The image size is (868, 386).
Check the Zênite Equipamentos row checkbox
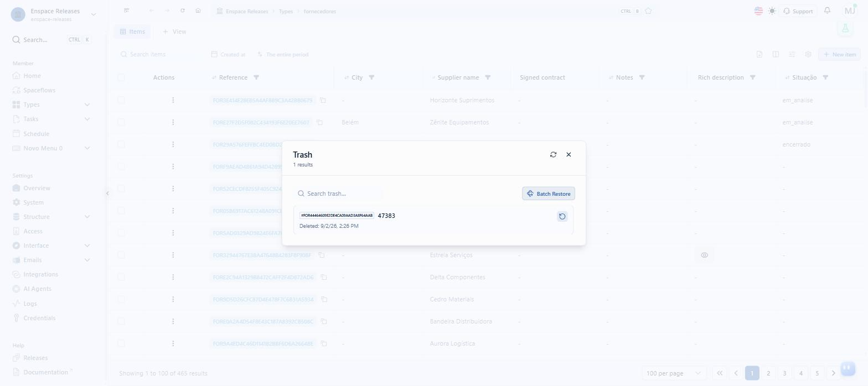[121, 122]
